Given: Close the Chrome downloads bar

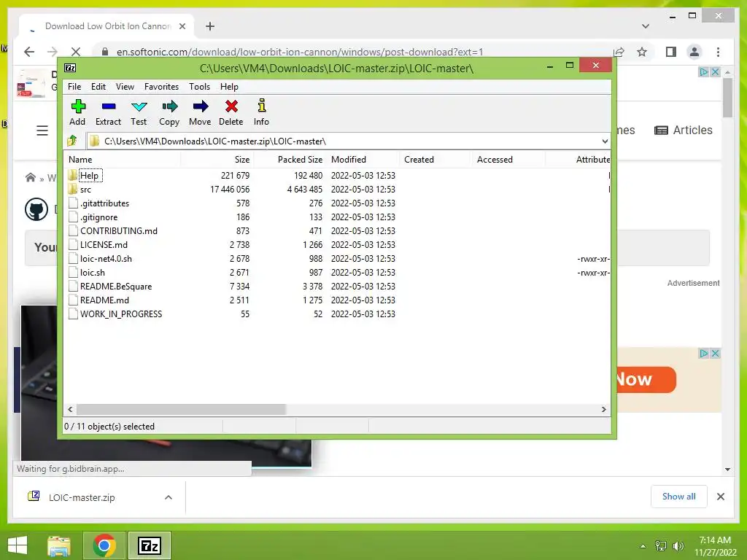Looking at the screenshot, I should (720, 497).
